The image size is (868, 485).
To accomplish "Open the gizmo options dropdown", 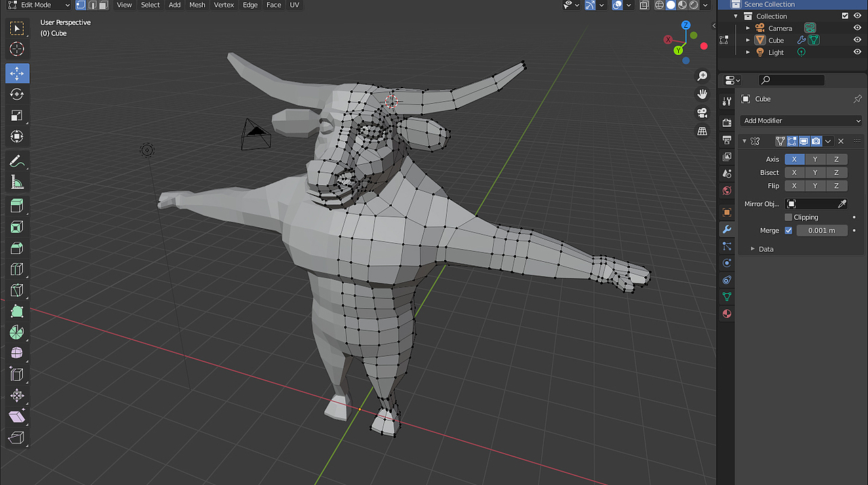I will (601, 5).
